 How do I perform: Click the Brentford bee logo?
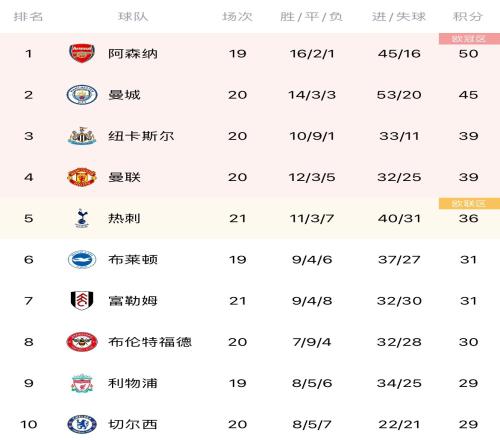click(x=82, y=342)
